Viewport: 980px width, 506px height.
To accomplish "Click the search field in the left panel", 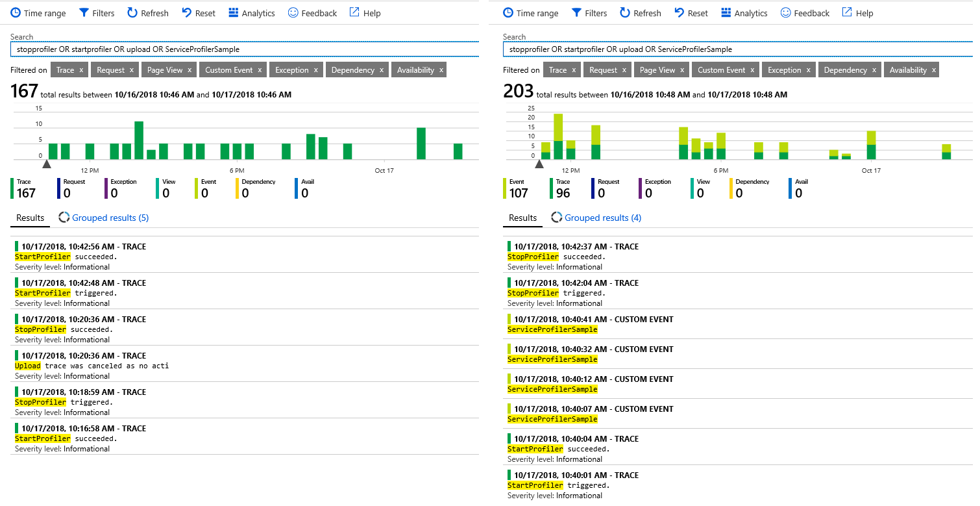I will point(244,49).
